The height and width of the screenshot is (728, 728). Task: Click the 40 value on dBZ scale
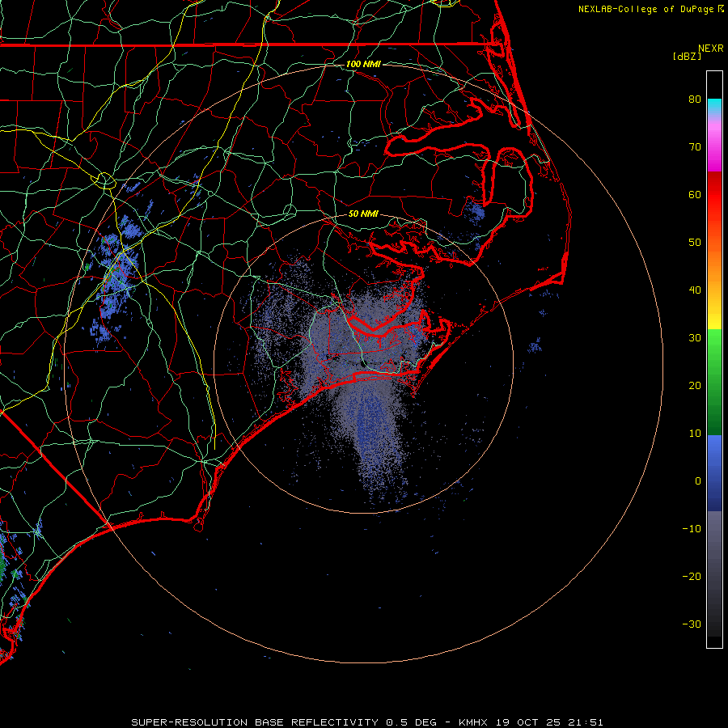pos(695,290)
